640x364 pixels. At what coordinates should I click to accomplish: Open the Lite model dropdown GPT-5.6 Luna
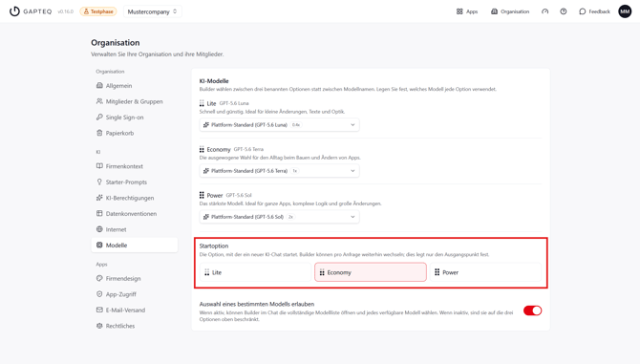pos(280,125)
